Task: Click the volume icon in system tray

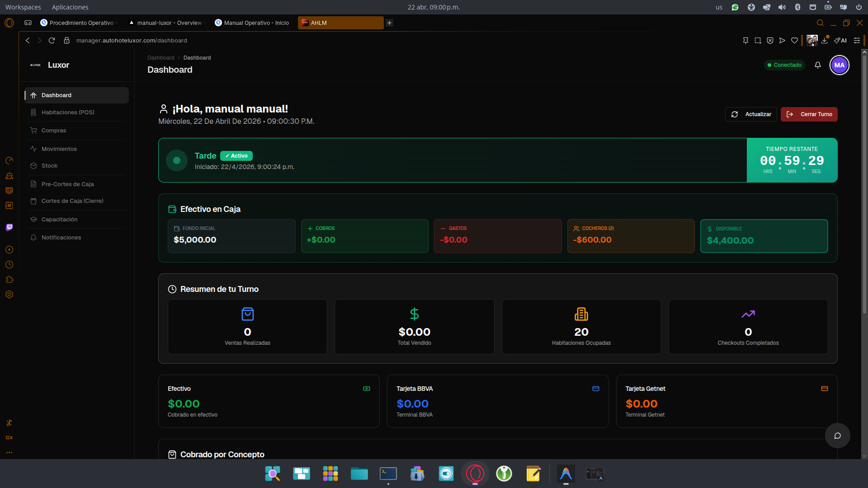Action: pos(782,7)
